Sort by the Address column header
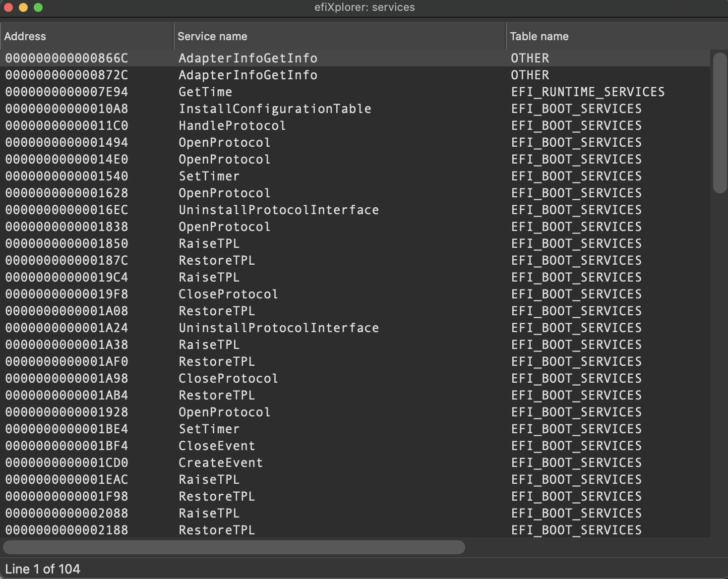 (x=25, y=36)
